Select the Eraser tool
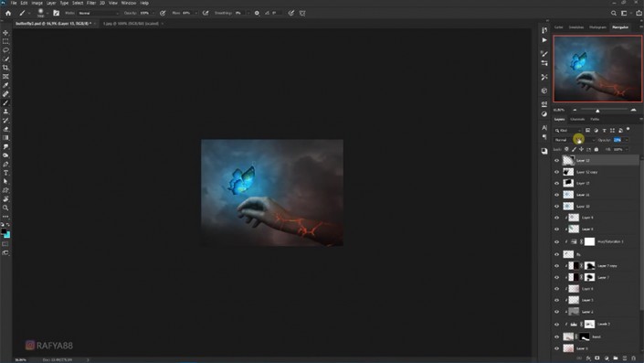Viewport: 644px width, 363px height. (5, 129)
